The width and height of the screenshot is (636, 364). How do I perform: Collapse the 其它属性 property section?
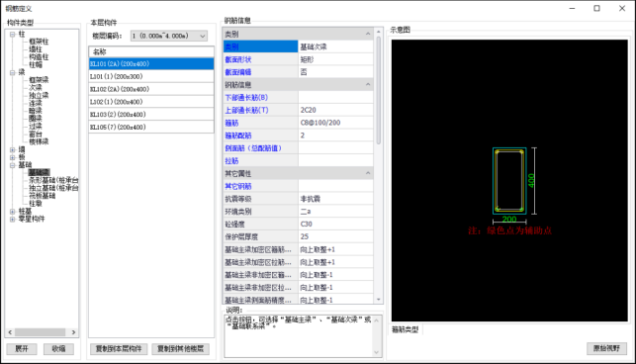click(x=368, y=173)
